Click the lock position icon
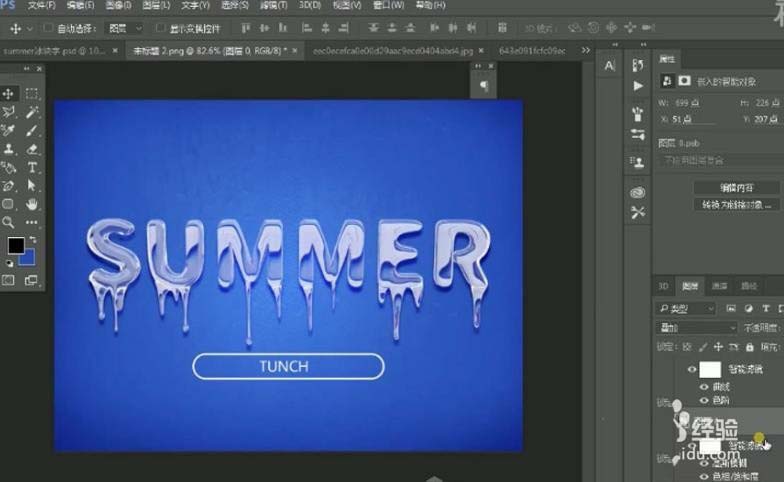The width and height of the screenshot is (784, 482). 718,346
